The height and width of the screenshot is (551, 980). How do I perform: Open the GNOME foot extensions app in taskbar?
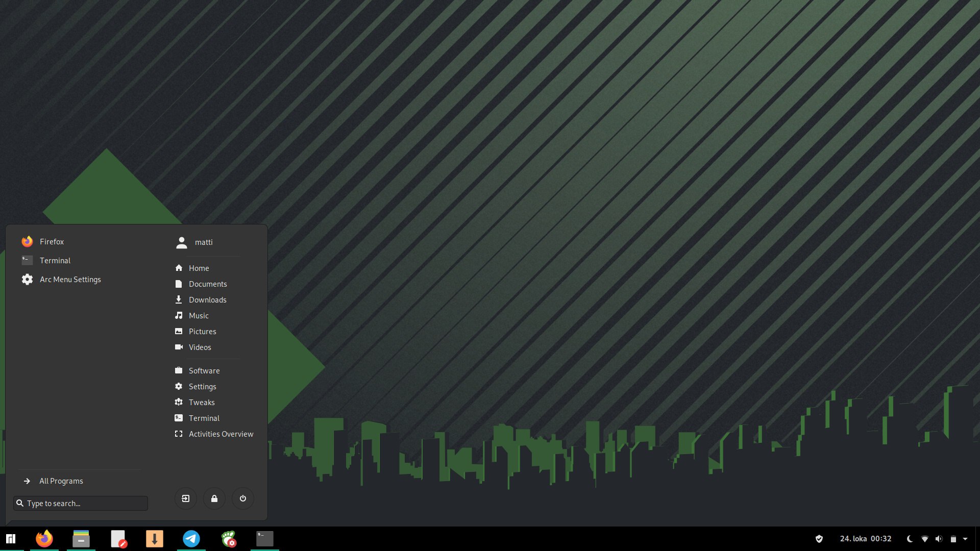click(x=228, y=539)
